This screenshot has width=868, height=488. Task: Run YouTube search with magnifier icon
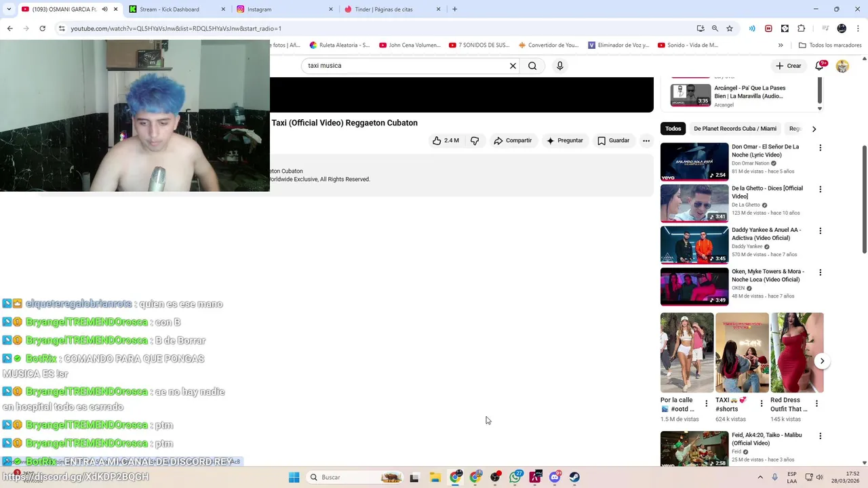click(532, 66)
